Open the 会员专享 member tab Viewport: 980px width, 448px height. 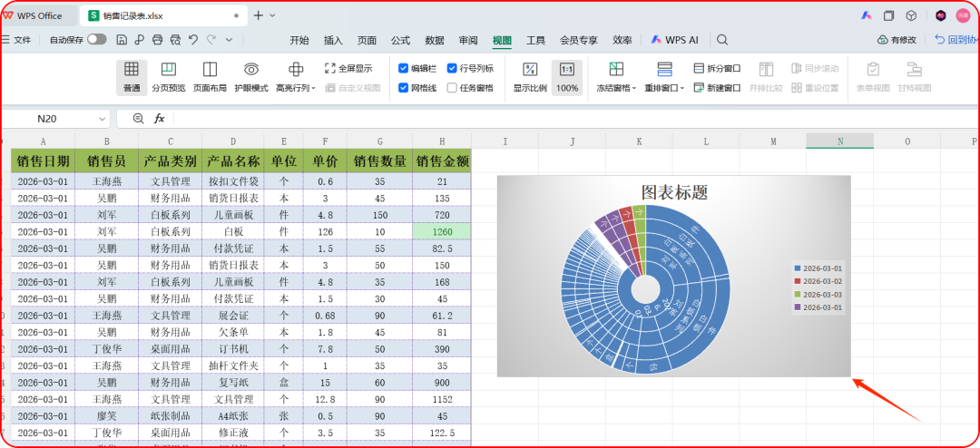pos(579,40)
